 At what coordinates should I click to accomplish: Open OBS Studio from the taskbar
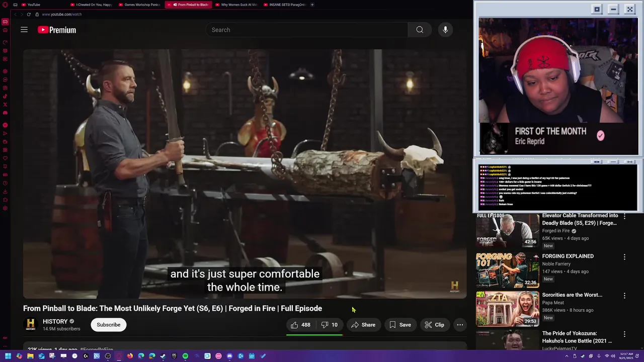pyautogui.click(x=108, y=356)
